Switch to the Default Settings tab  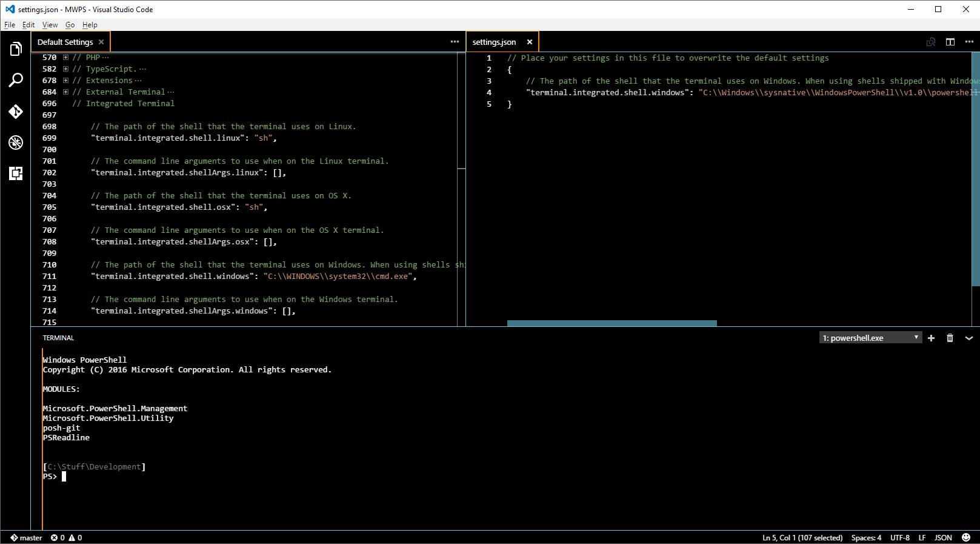tap(65, 42)
